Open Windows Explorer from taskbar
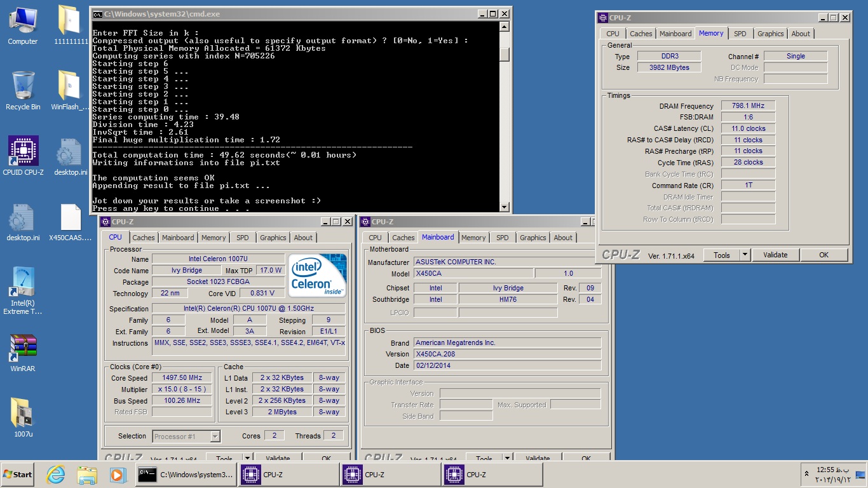Image resolution: width=868 pixels, height=488 pixels. tap(86, 475)
